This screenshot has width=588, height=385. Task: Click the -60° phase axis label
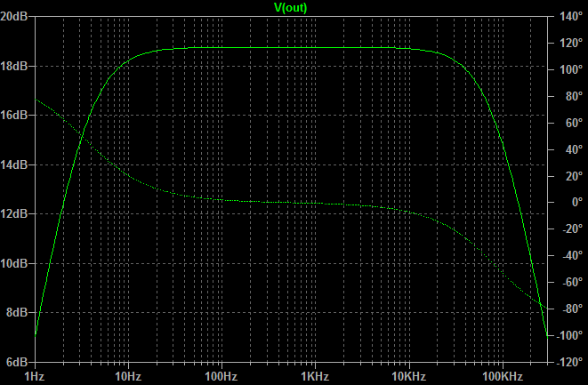573,282
